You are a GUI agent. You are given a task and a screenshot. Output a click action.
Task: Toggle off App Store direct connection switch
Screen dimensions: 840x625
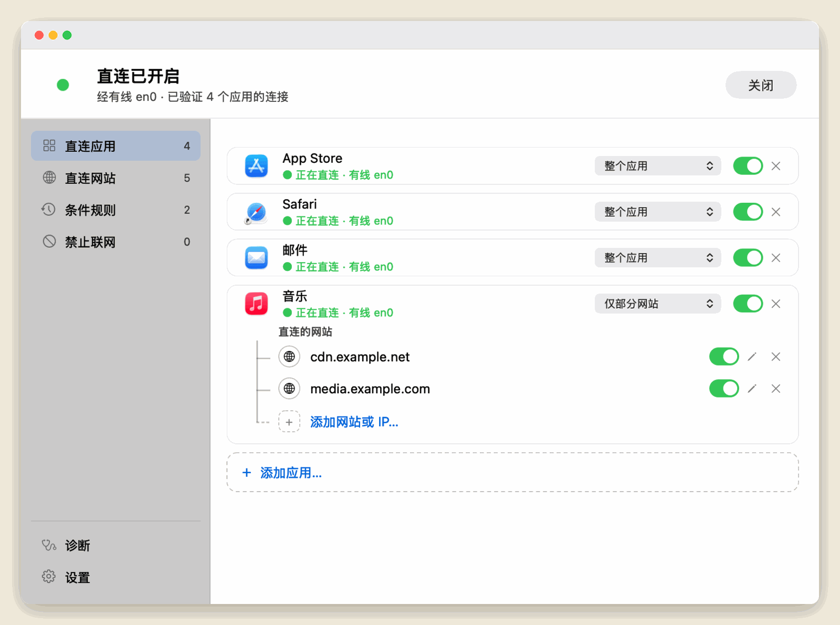tap(748, 166)
